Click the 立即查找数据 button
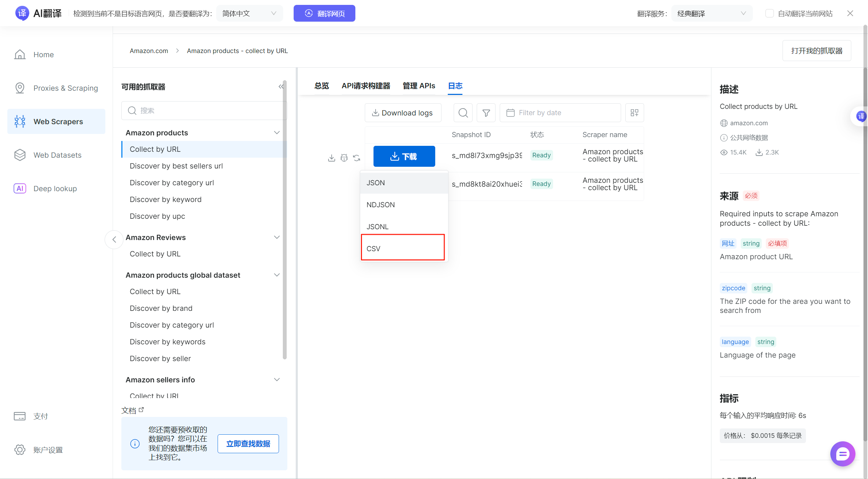Viewport: 868px width, 479px height. pos(248,444)
